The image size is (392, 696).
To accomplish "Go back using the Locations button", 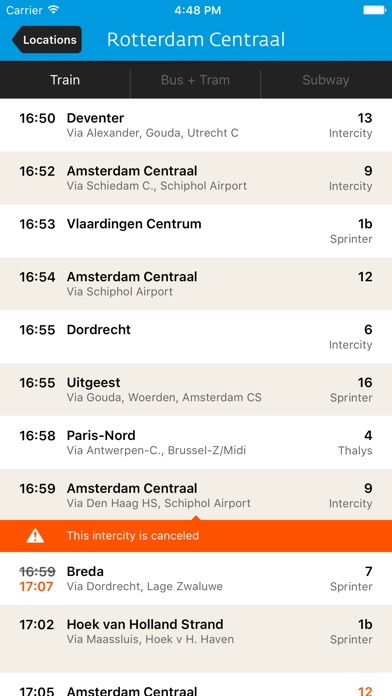I will (47, 40).
